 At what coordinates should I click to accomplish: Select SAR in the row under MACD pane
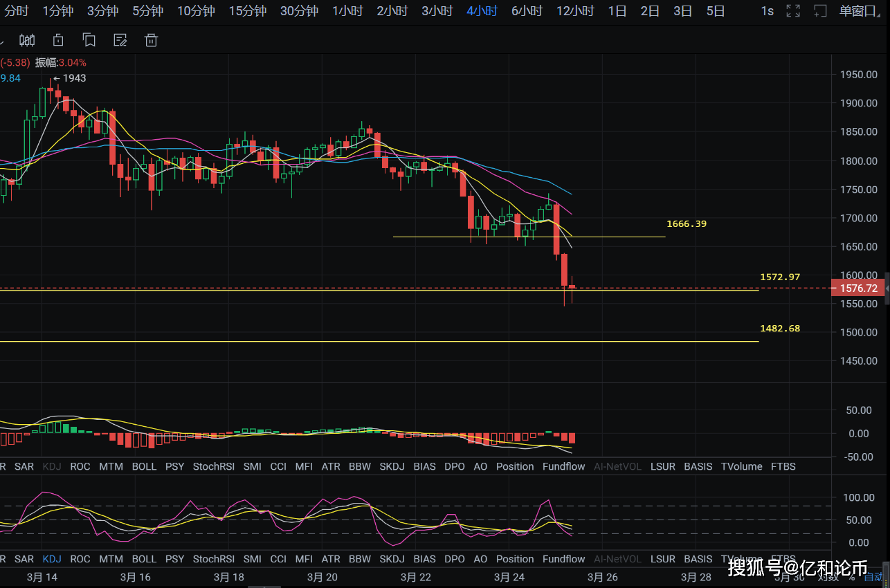pos(24,466)
